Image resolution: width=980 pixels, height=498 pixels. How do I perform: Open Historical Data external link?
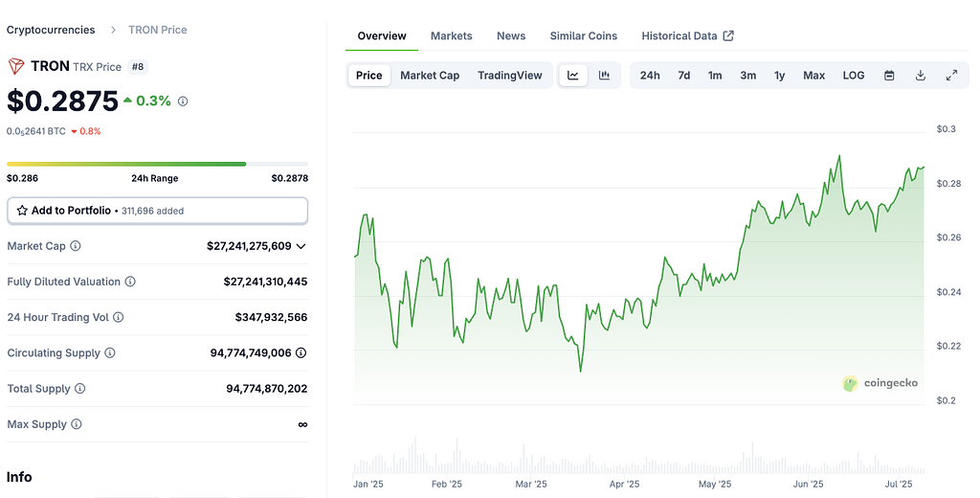click(x=687, y=35)
